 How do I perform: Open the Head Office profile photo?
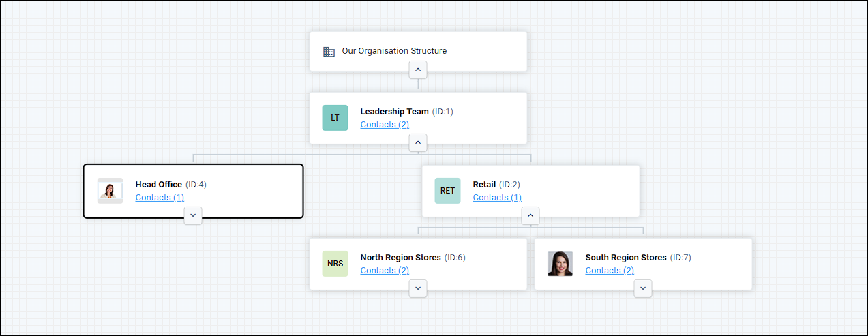110,191
